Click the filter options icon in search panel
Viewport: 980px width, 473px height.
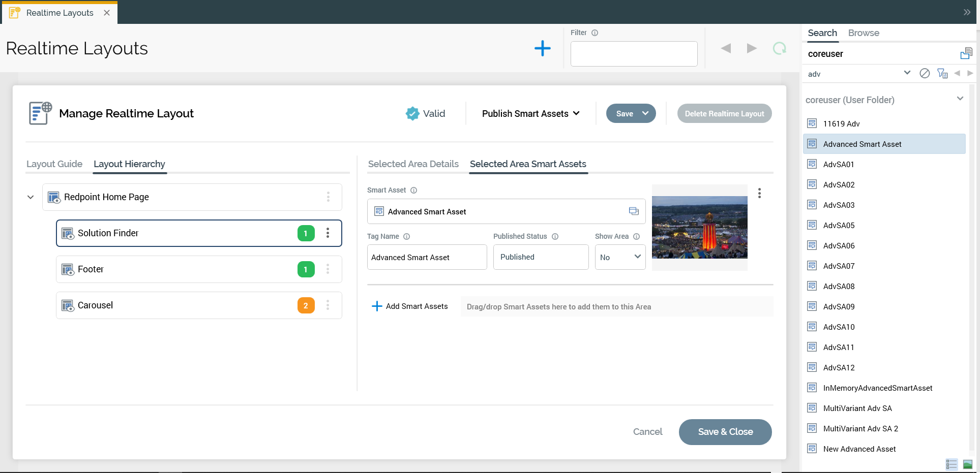tap(942, 74)
